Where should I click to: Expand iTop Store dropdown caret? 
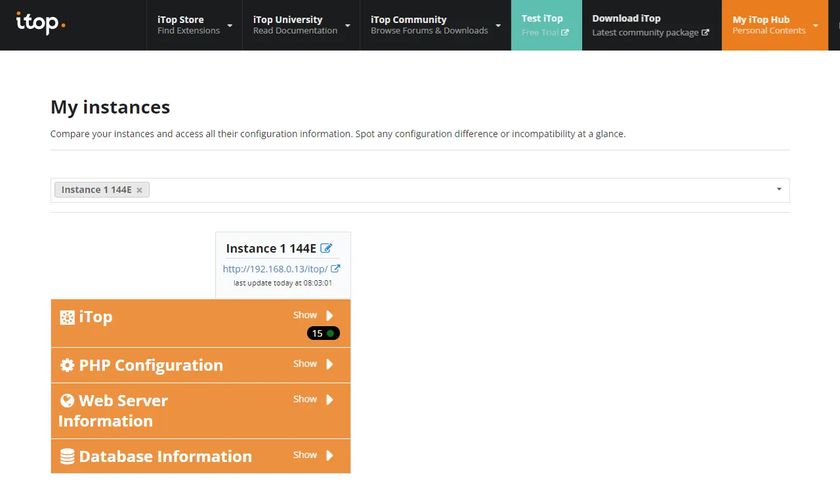point(230,26)
